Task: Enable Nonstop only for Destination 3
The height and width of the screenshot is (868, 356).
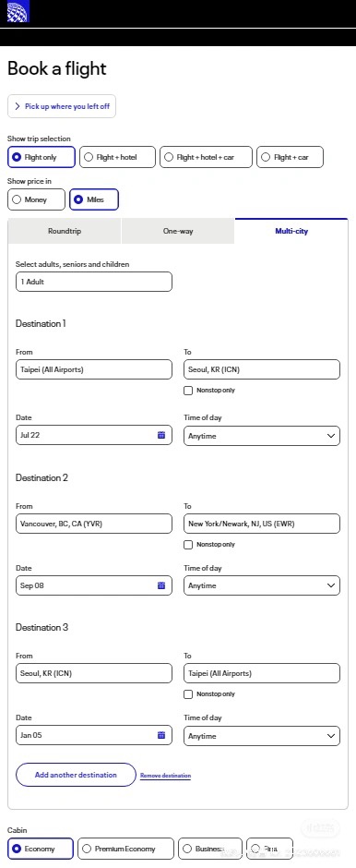Action: pos(188,694)
